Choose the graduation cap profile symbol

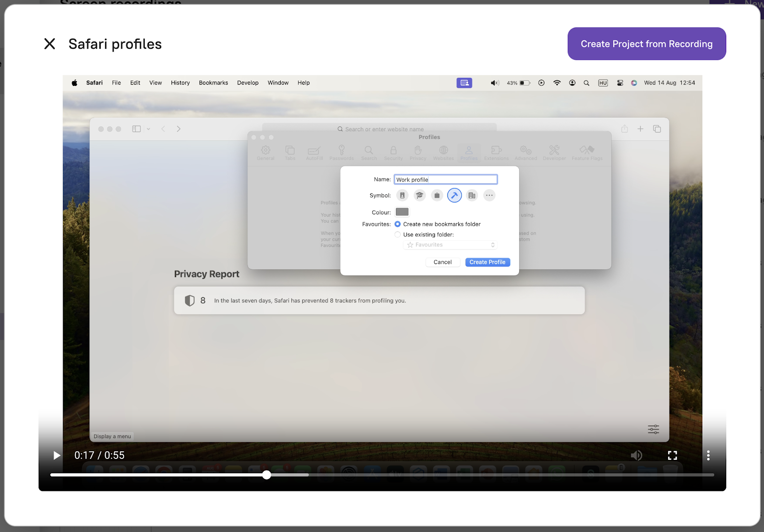pos(419,195)
